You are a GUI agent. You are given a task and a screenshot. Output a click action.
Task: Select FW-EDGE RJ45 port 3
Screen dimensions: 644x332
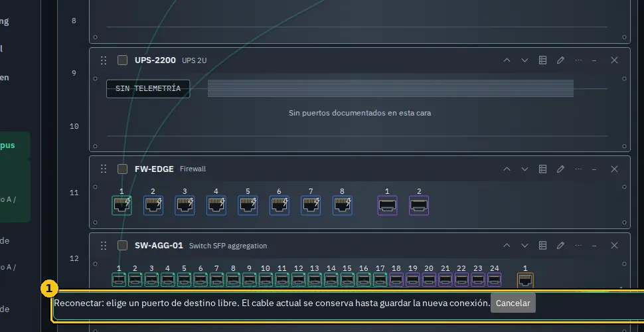(185, 205)
